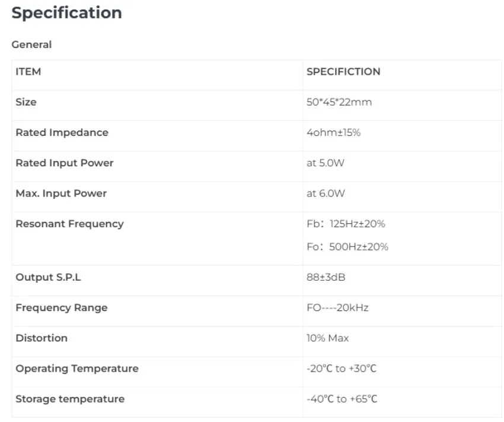Select the Operating Temperature label

[77, 369]
